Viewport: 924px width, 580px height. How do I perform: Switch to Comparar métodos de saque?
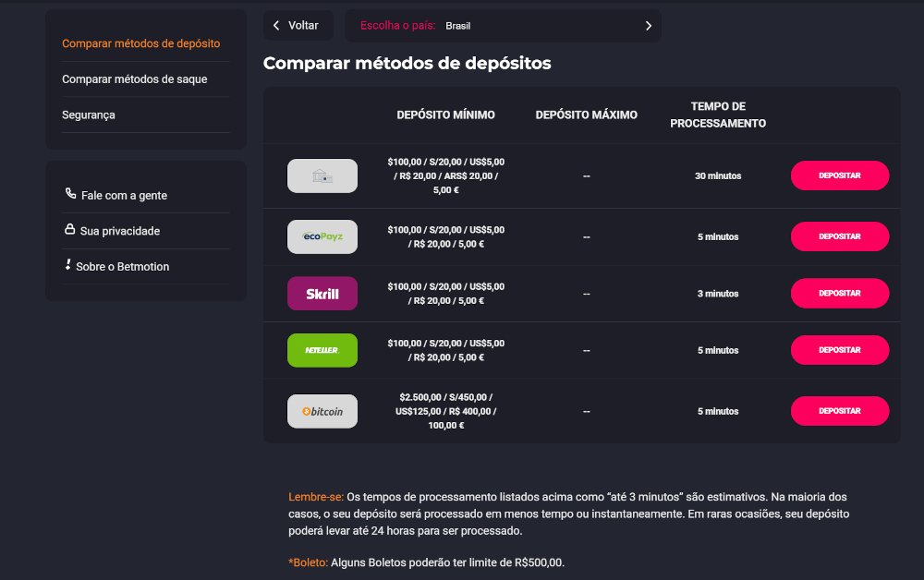coord(134,79)
